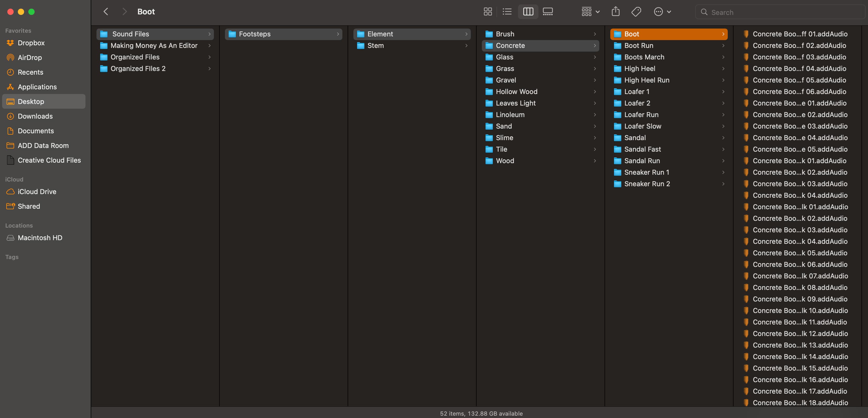The image size is (868, 418).
Task: Open the More actions menu
Action: pos(662,12)
